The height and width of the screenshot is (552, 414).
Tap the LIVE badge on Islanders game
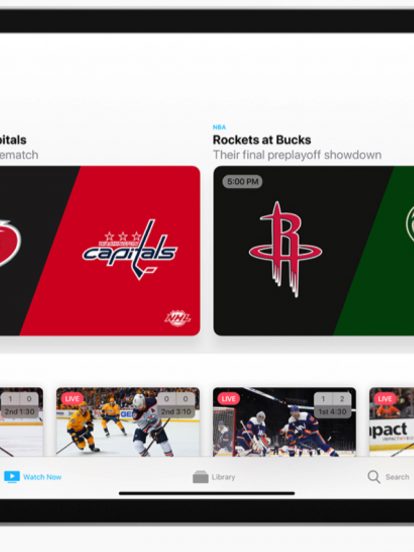(228, 399)
